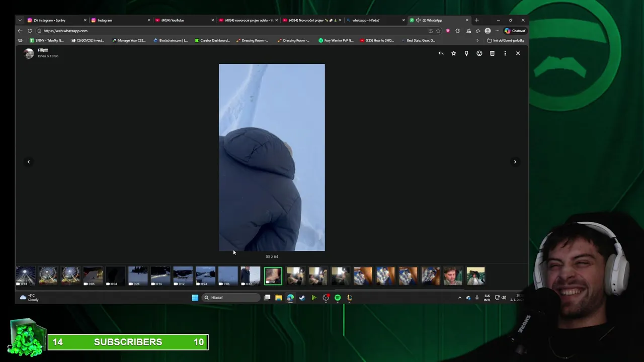Expand the bookmarks overflow chevron
The width and height of the screenshot is (644, 362).
click(x=477, y=40)
